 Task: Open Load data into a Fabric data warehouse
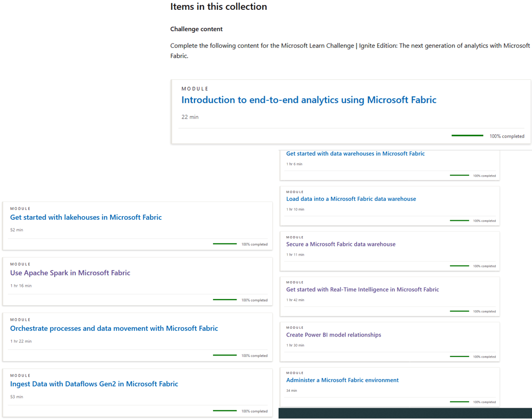pyautogui.click(x=351, y=199)
